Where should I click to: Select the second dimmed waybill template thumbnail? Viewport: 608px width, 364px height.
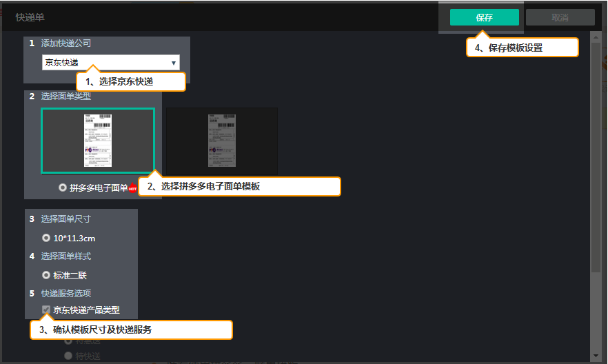point(222,141)
